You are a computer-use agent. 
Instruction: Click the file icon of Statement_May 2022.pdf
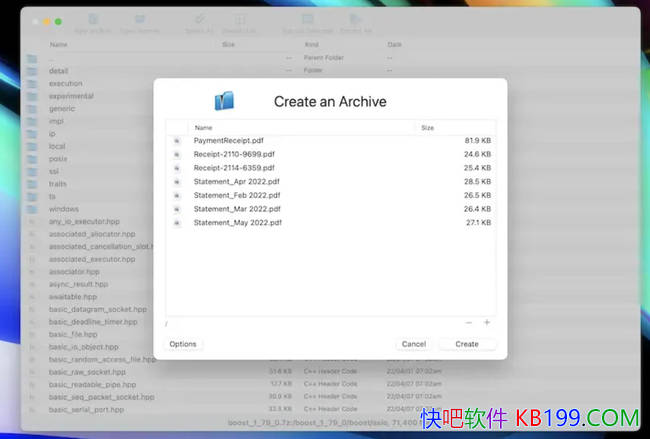click(177, 222)
